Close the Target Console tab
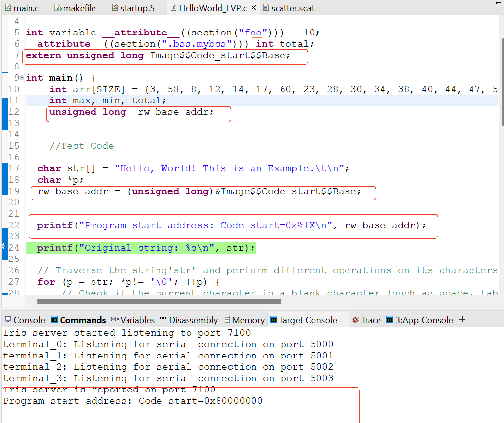 point(344,320)
